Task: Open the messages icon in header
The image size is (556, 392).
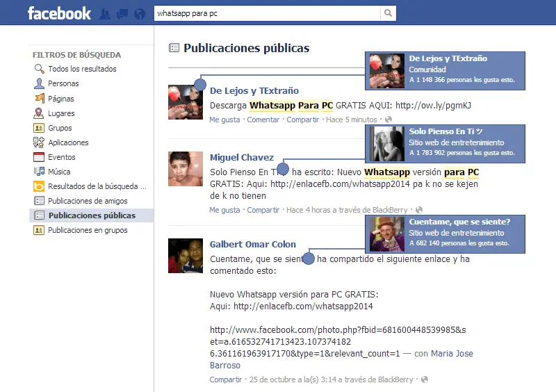Action: 122,14
